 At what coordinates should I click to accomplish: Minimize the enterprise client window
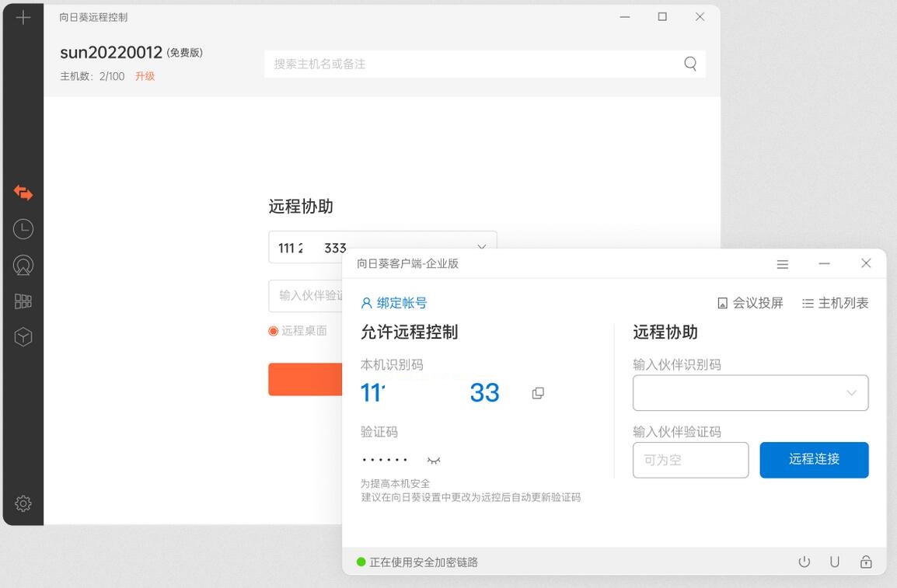click(825, 263)
